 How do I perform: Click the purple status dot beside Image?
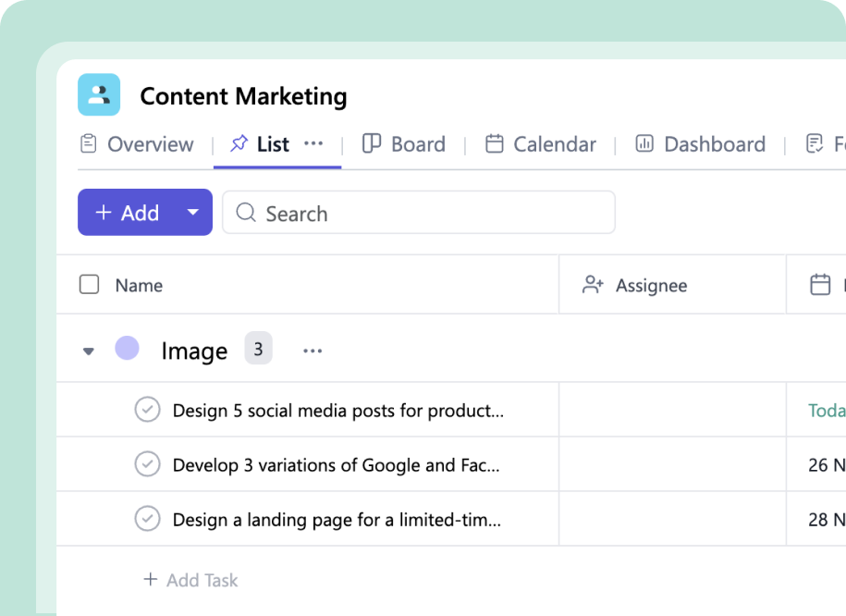[128, 349]
